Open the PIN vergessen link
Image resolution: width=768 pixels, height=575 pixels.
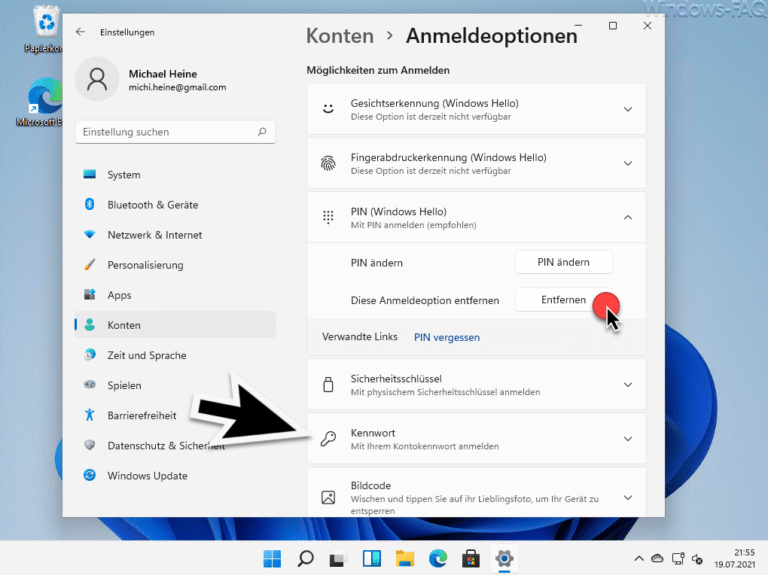pyautogui.click(x=447, y=337)
